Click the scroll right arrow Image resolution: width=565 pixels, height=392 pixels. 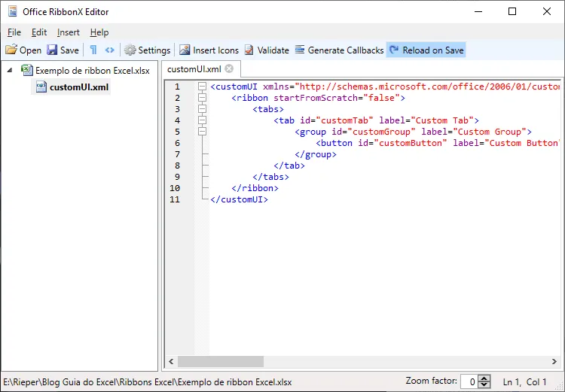pyautogui.click(x=554, y=361)
